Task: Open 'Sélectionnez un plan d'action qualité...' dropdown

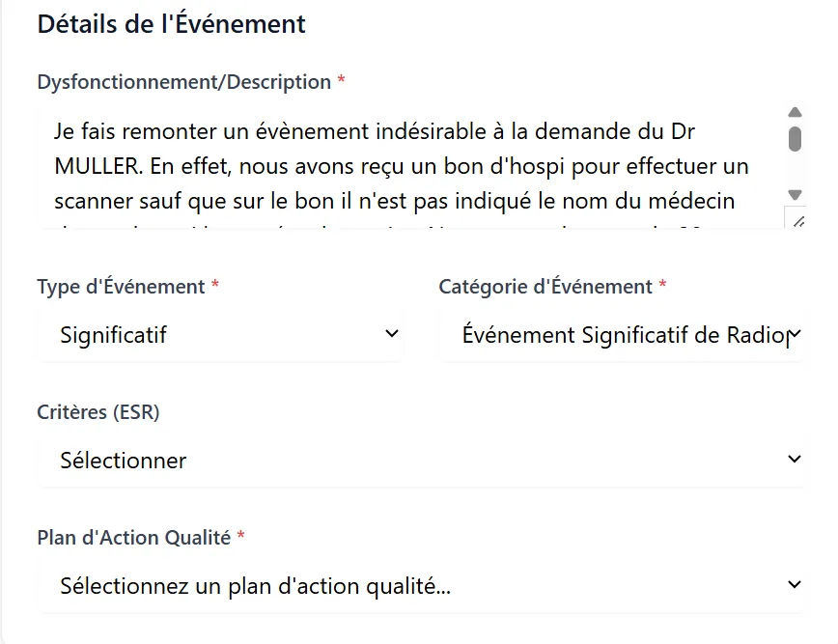Action: click(x=421, y=586)
